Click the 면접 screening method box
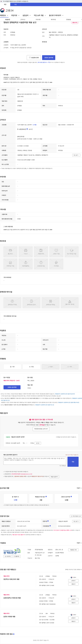 [x=31, y=367]
